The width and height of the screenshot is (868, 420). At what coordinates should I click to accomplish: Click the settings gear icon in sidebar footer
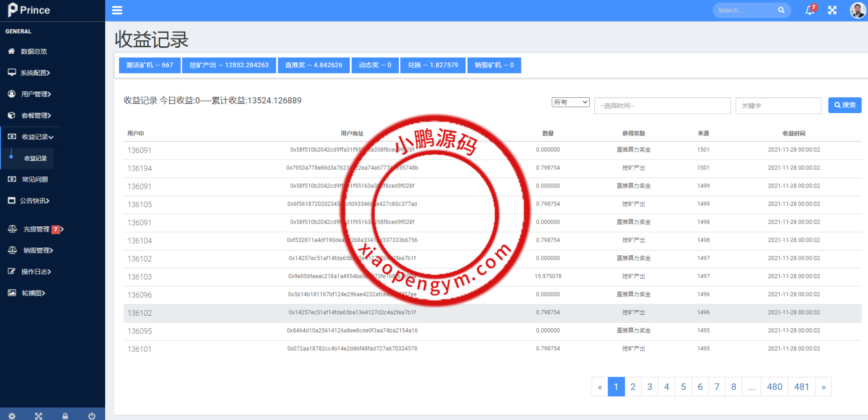(x=12, y=416)
